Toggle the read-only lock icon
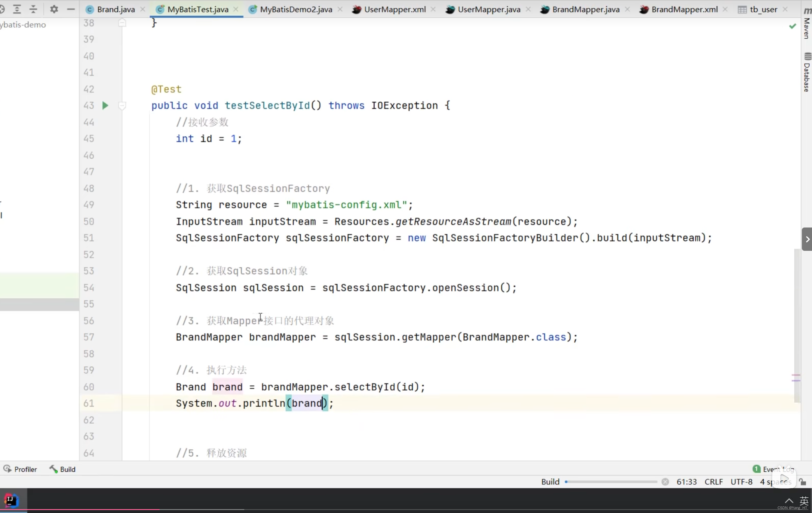The image size is (812, 513). [x=802, y=482]
